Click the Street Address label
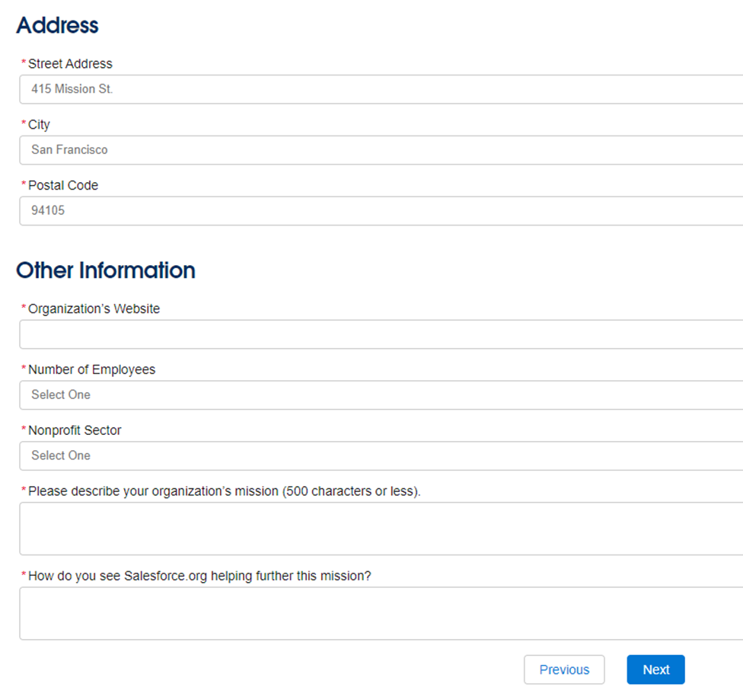Image resolution: width=743 pixels, height=700 pixels. (70, 64)
